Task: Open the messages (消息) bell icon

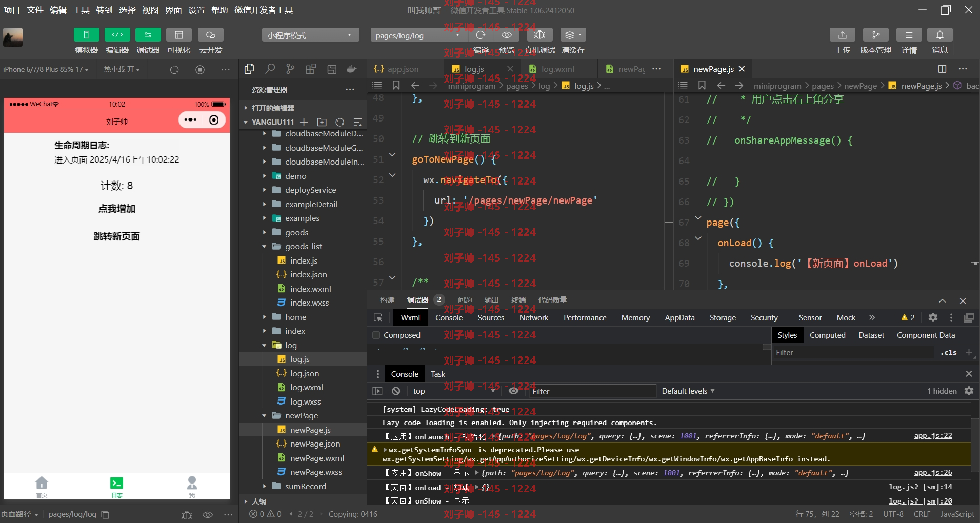Action: pos(939,35)
